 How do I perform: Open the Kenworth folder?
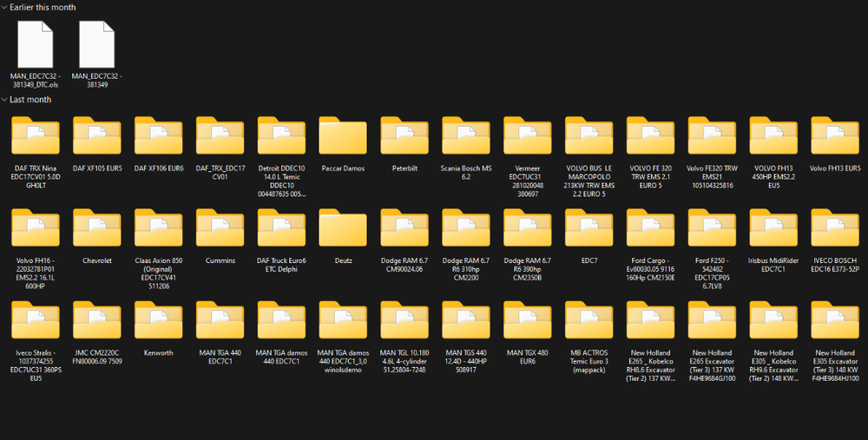[158, 320]
